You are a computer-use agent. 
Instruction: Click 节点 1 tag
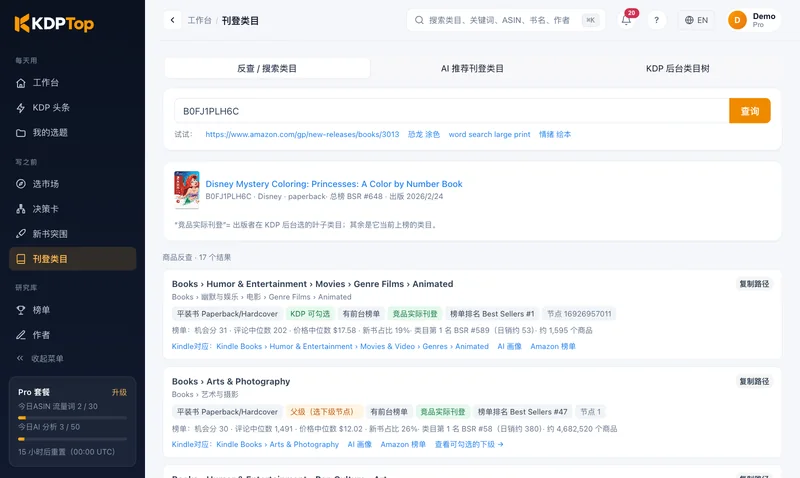coord(590,412)
